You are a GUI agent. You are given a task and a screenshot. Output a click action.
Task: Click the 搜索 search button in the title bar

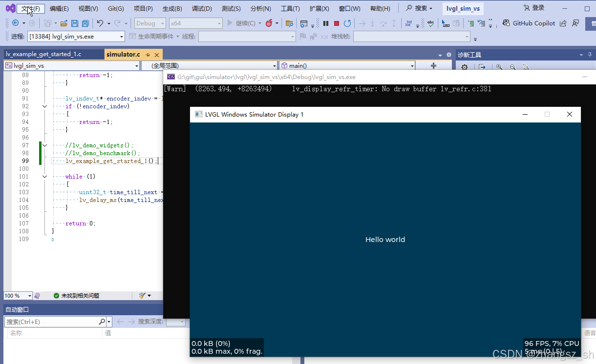[x=419, y=8]
